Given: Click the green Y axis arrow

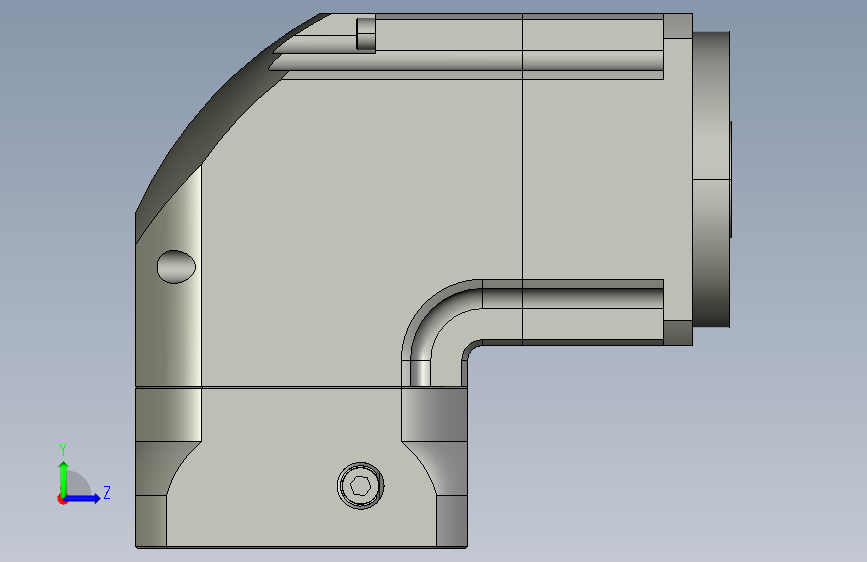Looking at the screenshot, I should [x=63, y=479].
